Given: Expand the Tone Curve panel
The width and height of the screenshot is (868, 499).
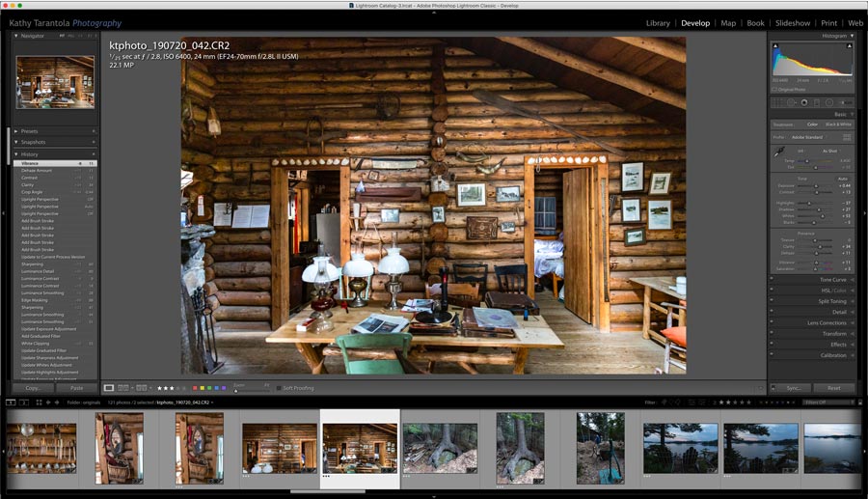Looking at the screenshot, I should click(831, 280).
